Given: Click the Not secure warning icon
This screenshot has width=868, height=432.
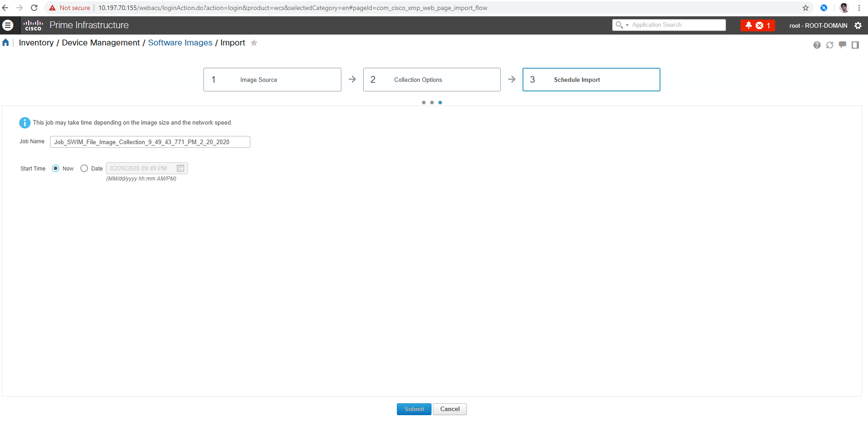Looking at the screenshot, I should pyautogui.click(x=52, y=8).
